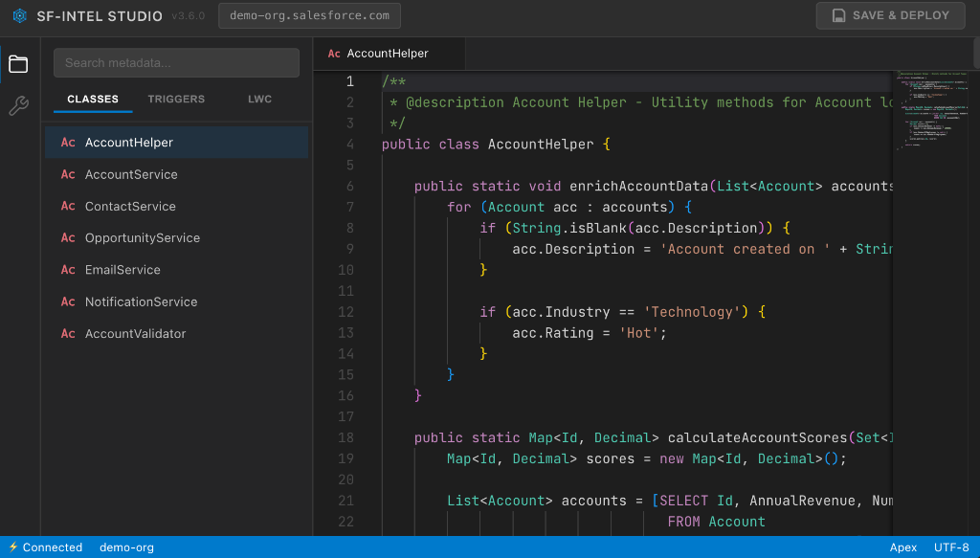Click inside the Search metadata field

(176, 62)
